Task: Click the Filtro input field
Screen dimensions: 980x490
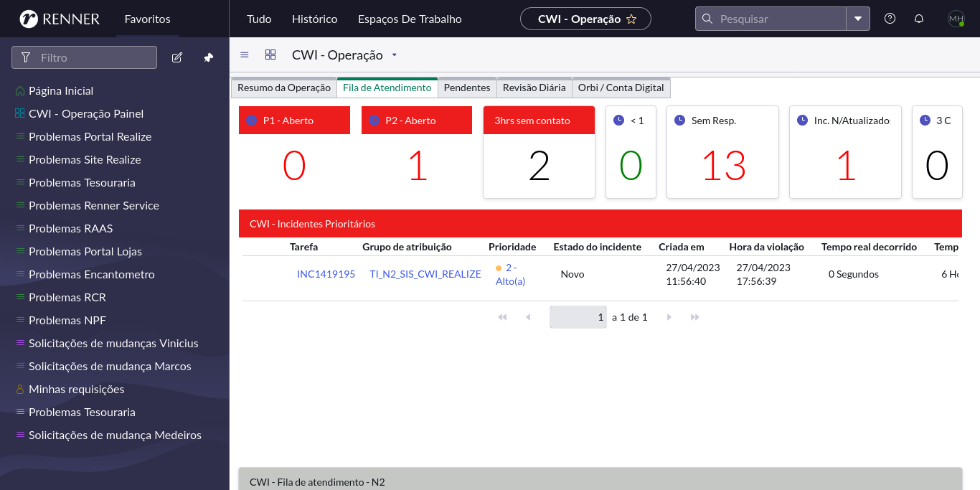Action: [x=84, y=57]
